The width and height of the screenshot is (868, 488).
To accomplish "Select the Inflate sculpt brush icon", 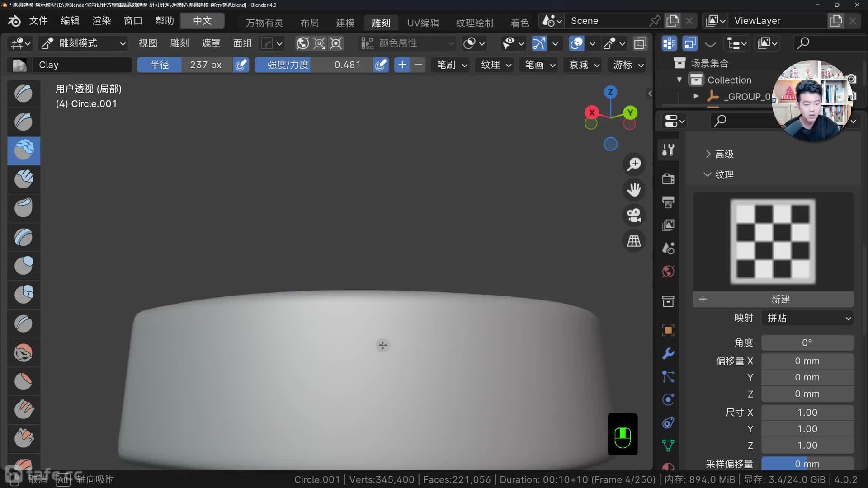I will 24,266.
